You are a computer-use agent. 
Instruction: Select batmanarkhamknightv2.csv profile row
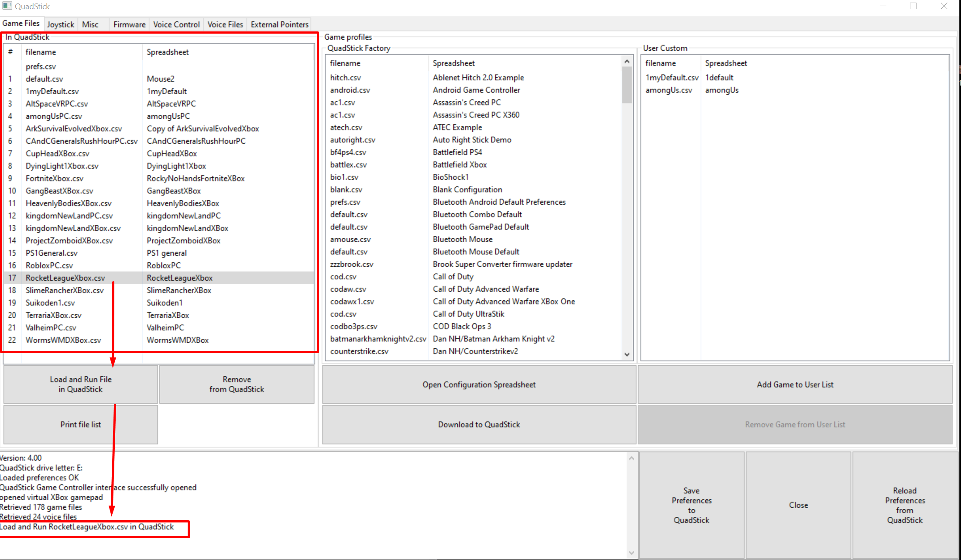[x=474, y=339]
